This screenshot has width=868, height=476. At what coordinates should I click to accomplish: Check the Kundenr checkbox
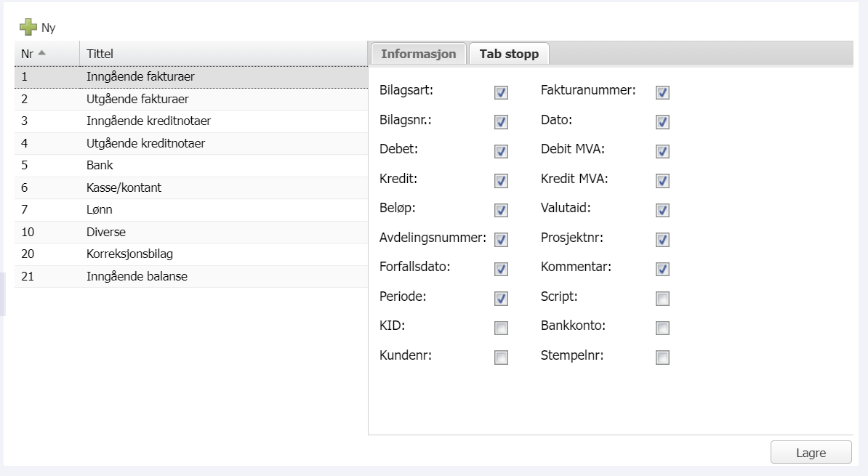pyautogui.click(x=501, y=358)
